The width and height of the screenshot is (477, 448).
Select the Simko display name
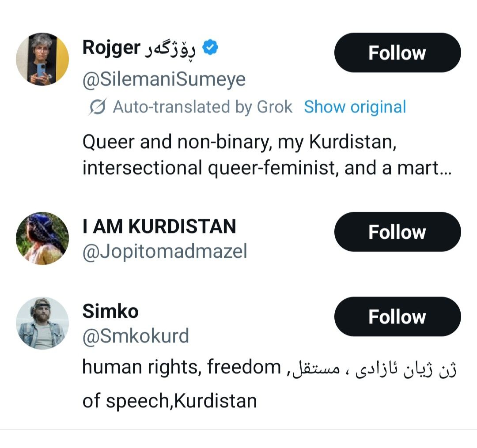point(110,311)
